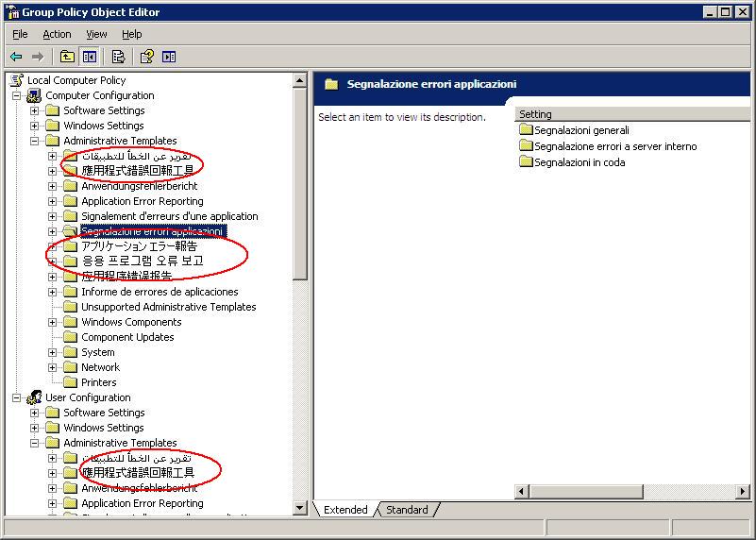Click folder icon beside Segnalazione errori a server interno
Image resolution: width=756 pixels, height=540 pixels.
[526, 145]
